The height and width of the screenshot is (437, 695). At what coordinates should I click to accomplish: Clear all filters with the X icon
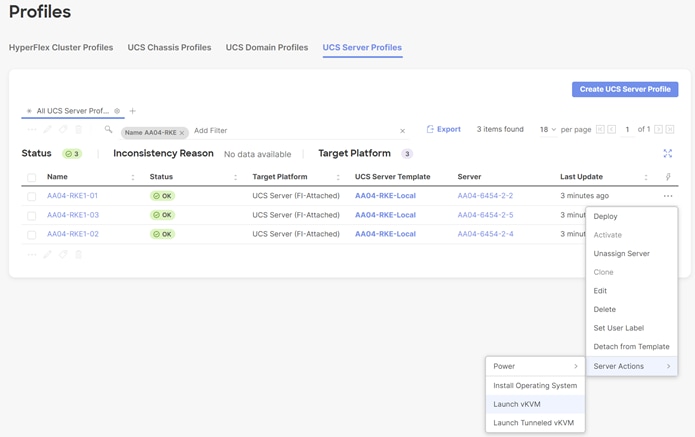pos(402,131)
